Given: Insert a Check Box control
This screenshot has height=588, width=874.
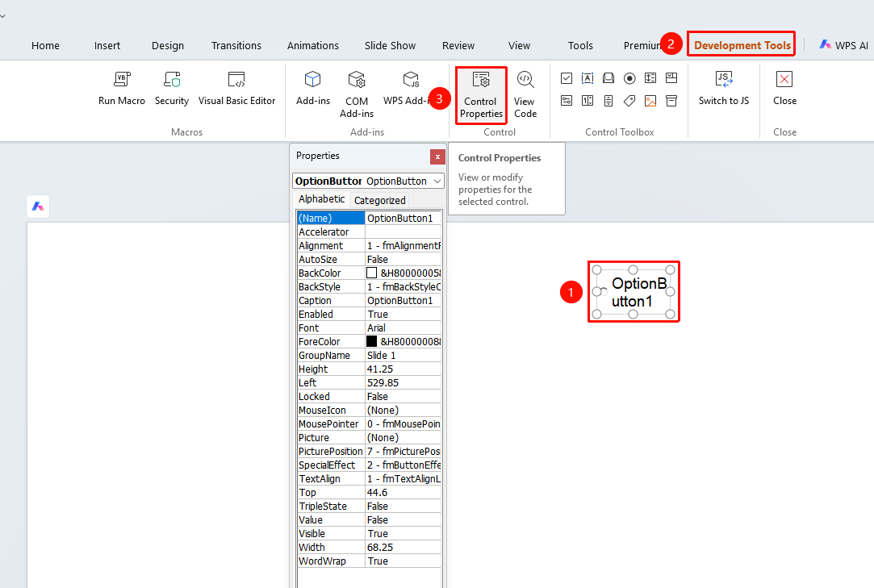Looking at the screenshot, I should pyautogui.click(x=567, y=78).
